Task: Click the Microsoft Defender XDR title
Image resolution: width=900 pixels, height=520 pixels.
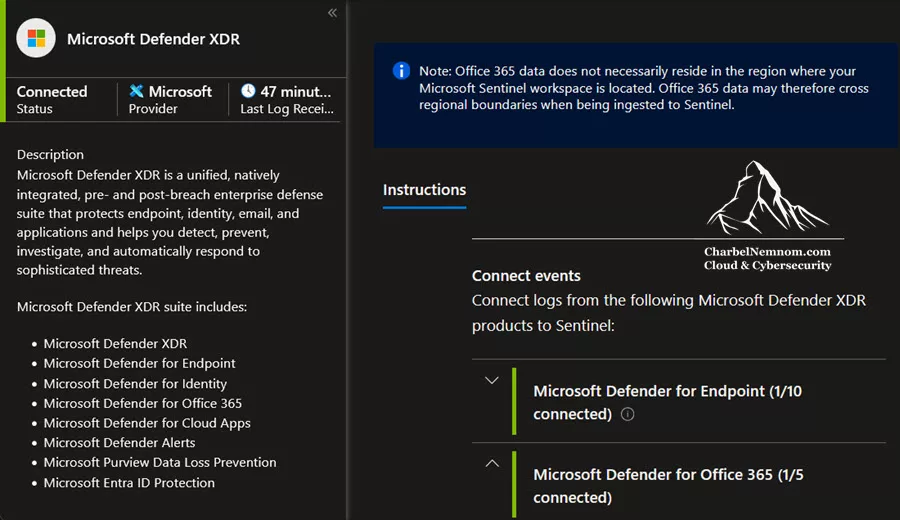Action: (153, 39)
